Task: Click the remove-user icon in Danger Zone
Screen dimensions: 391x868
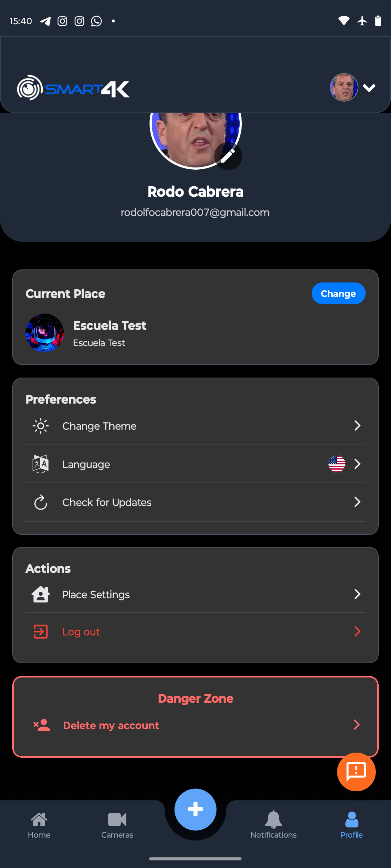Action: pyautogui.click(x=42, y=725)
